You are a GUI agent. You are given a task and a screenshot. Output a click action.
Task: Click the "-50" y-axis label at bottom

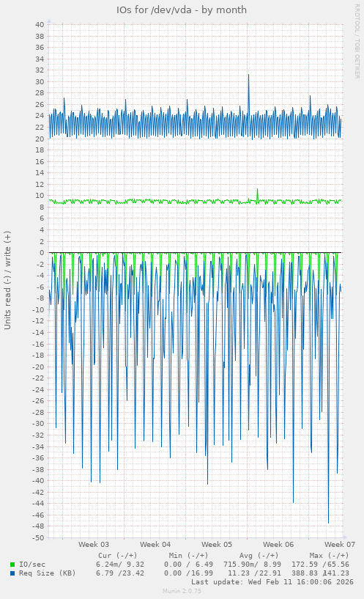point(38,538)
